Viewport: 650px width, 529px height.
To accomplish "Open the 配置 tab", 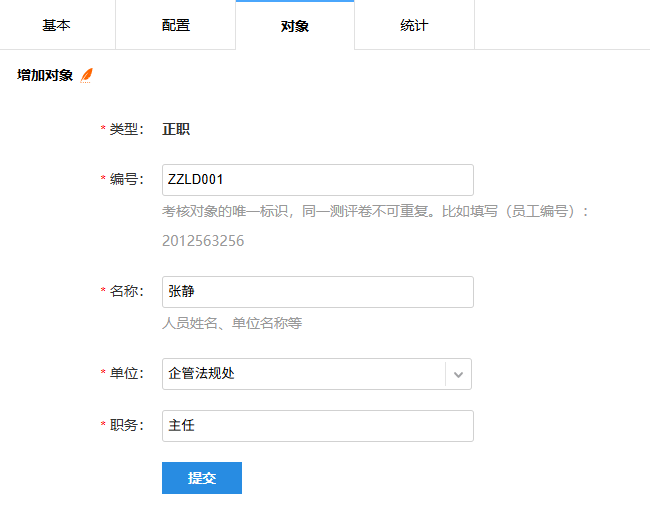I will point(176,25).
